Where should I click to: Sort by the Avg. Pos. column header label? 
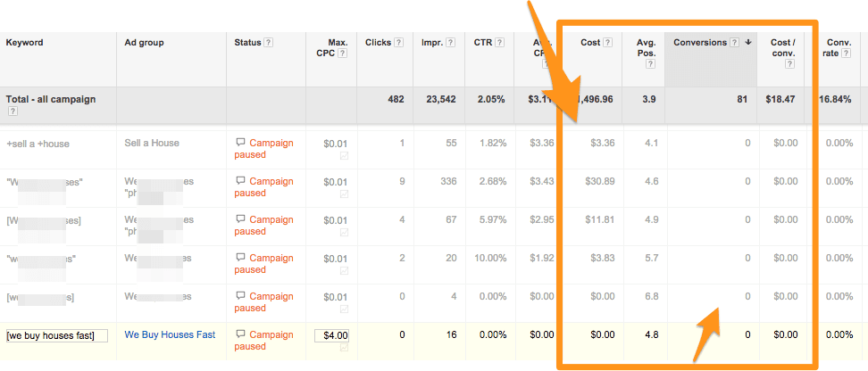pyautogui.click(x=647, y=48)
